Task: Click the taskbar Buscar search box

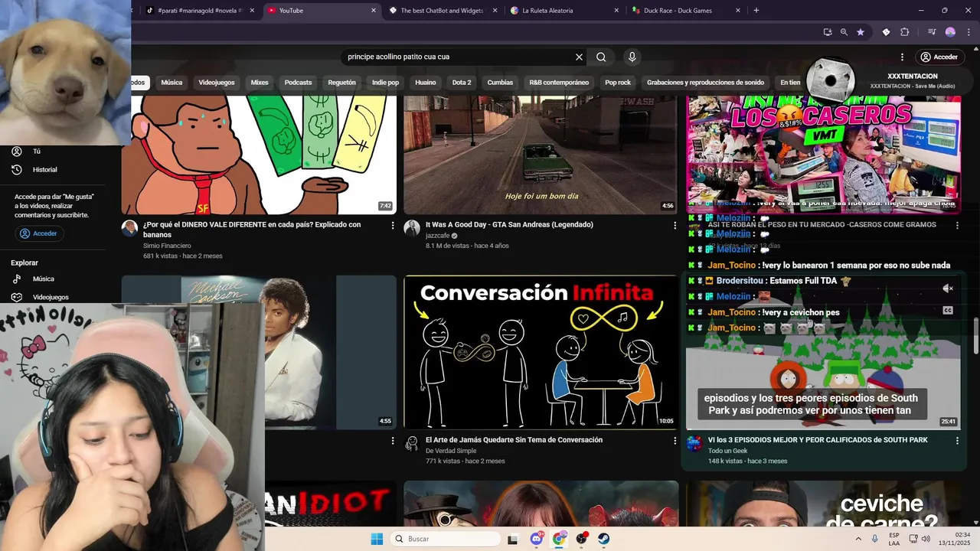Action: point(445,539)
